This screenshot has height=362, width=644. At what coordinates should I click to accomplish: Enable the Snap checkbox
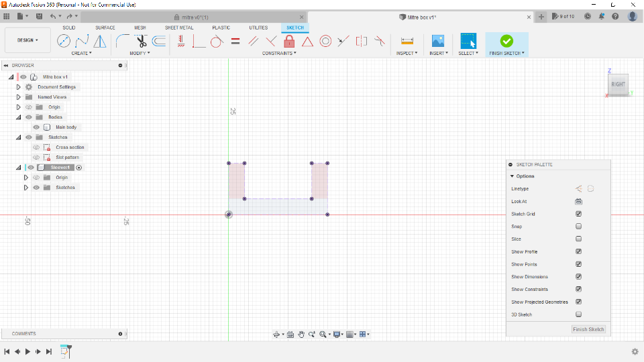[x=578, y=227]
